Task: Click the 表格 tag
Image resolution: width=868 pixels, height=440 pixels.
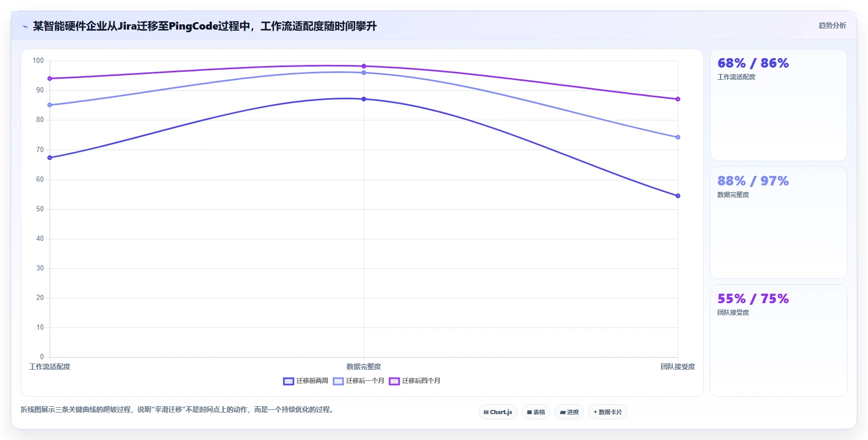Action: click(536, 412)
